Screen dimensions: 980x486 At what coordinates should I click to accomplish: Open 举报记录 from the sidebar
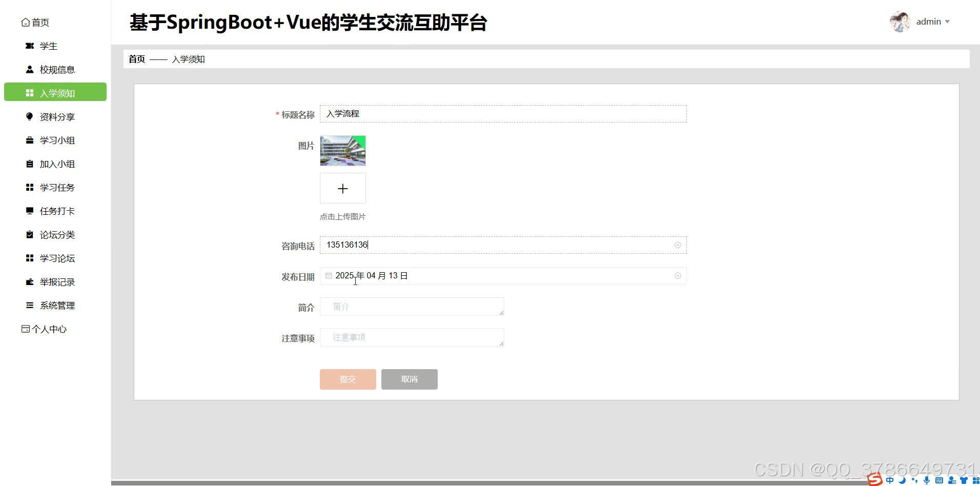pos(57,281)
